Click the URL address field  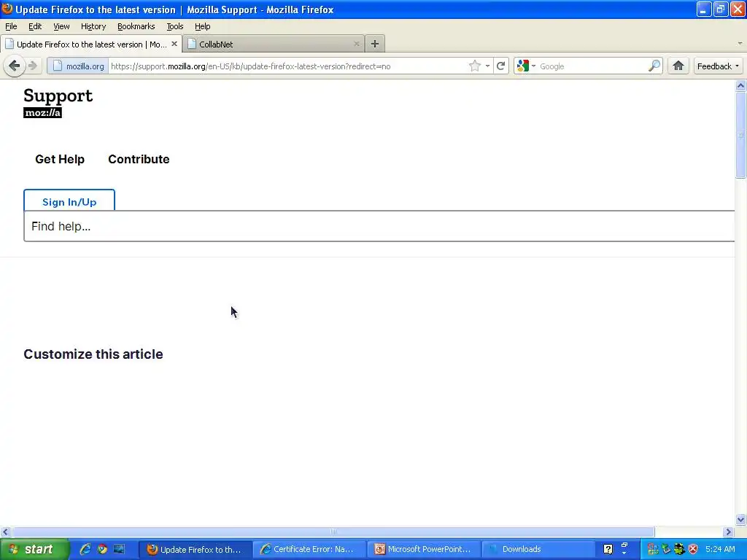[287, 66]
